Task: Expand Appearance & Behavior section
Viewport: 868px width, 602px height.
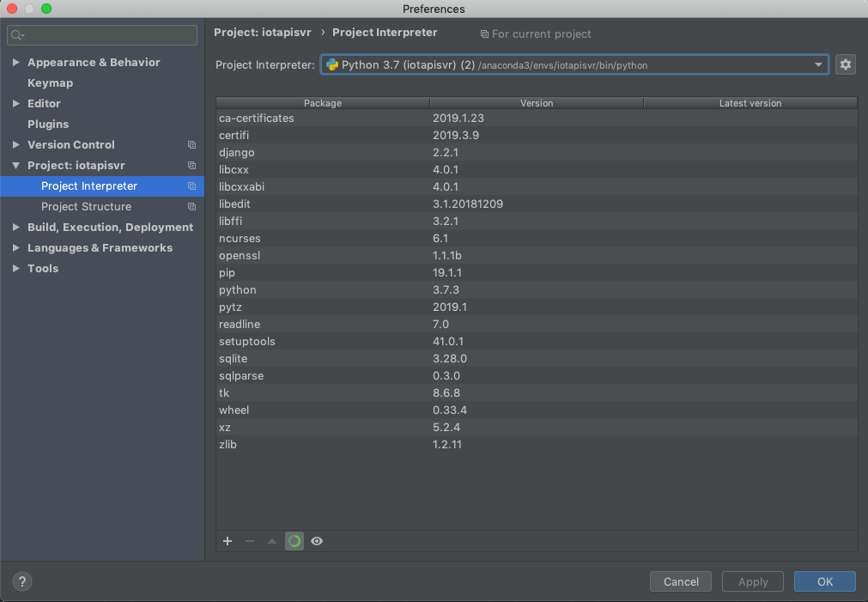Action: [16, 62]
